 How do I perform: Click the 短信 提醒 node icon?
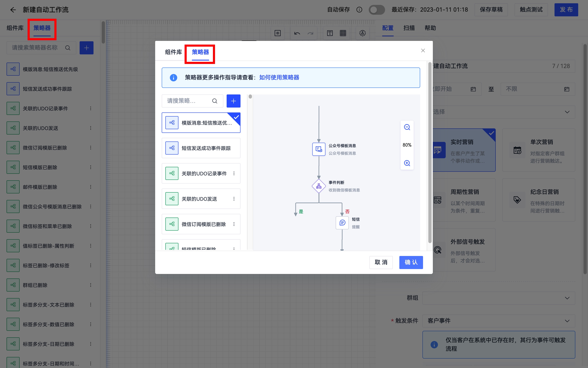click(342, 223)
